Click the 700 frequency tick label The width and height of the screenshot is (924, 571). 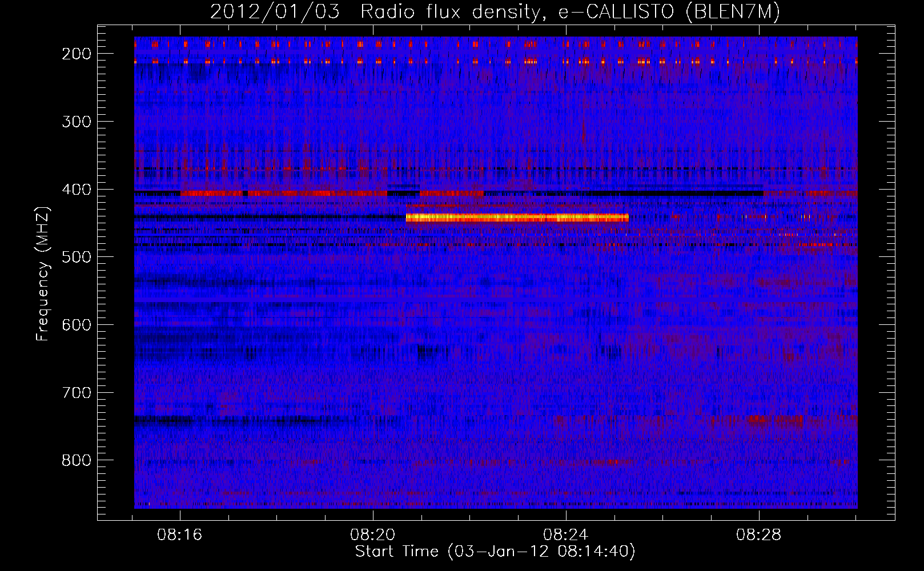point(77,393)
